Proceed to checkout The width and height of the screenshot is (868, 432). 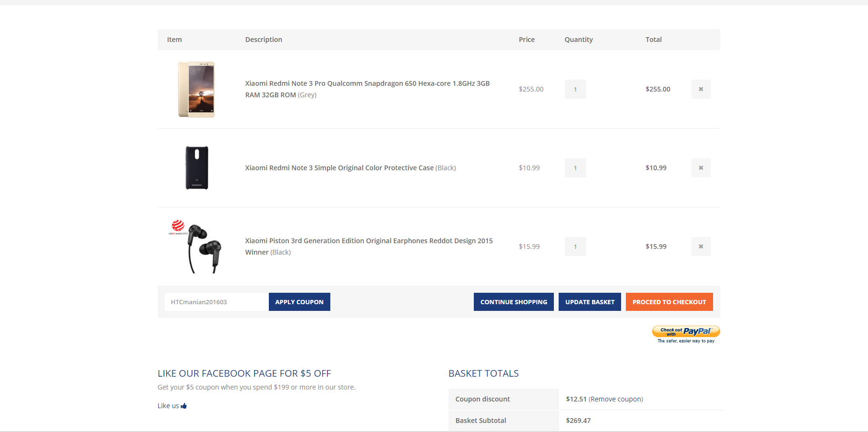[669, 302]
